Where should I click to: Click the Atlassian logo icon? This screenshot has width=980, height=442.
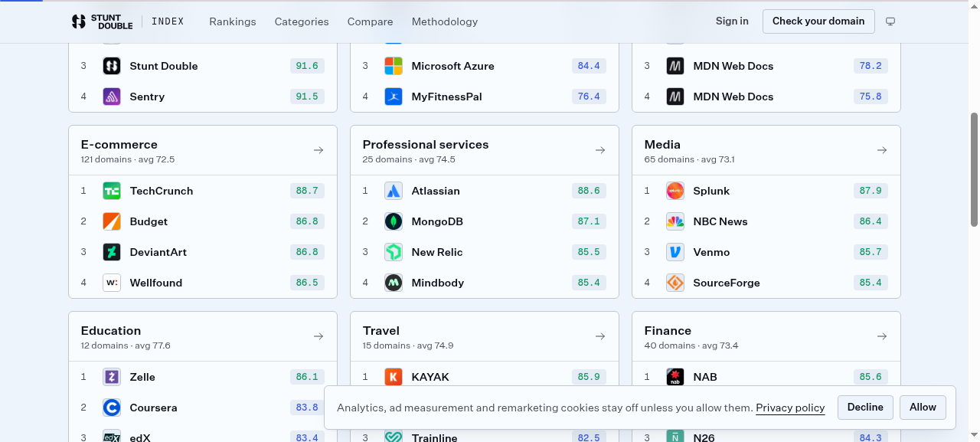[394, 191]
